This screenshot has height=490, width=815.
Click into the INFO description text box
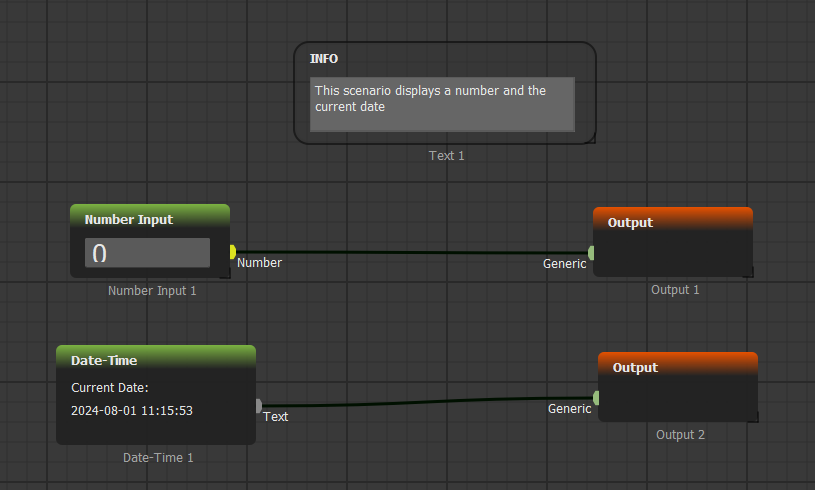(x=442, y=104)
